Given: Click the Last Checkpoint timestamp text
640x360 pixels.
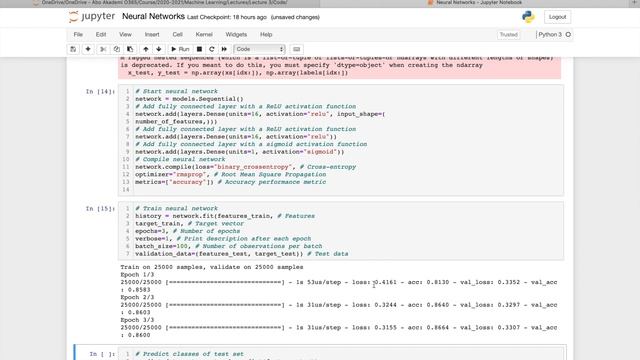Looking at the screenshot, I should (227, 17).
